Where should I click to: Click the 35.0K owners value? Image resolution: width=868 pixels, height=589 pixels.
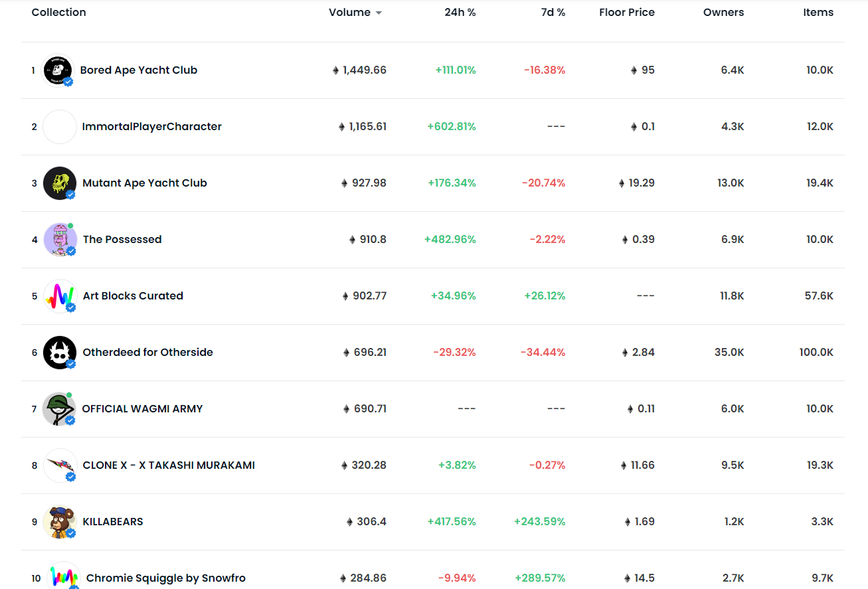pyautogui.click(x=729, y=353)
